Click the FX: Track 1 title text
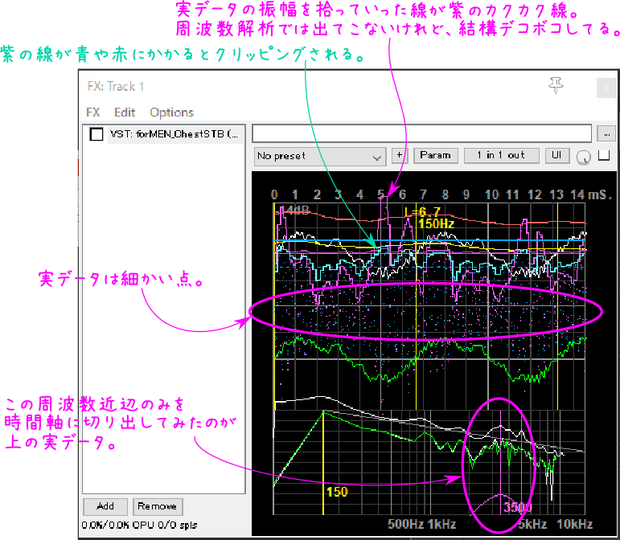Image resolution: width=620 pixels, height=540 pixels. (115, 87)
